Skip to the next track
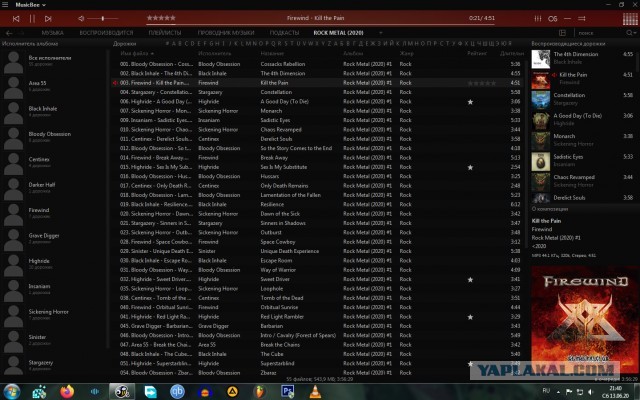 coord(48,19)
